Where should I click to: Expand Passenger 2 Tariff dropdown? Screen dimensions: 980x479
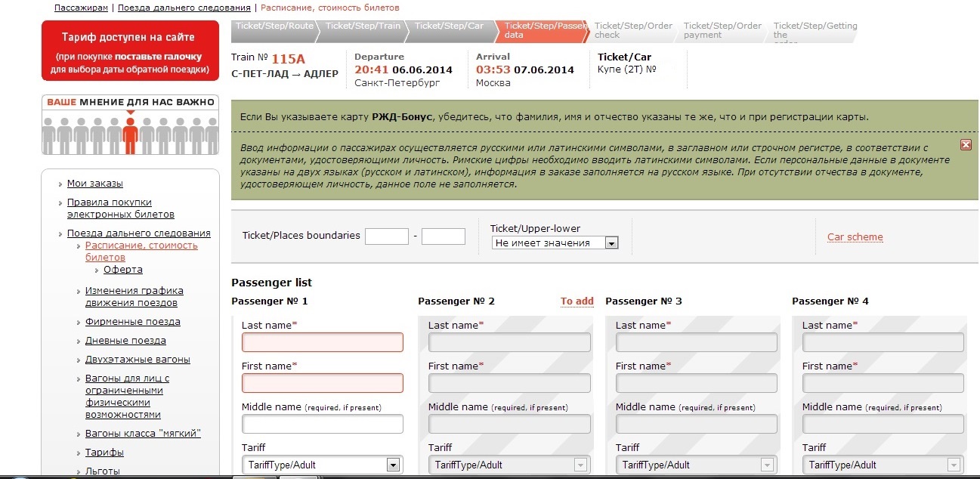coord(580,465)
